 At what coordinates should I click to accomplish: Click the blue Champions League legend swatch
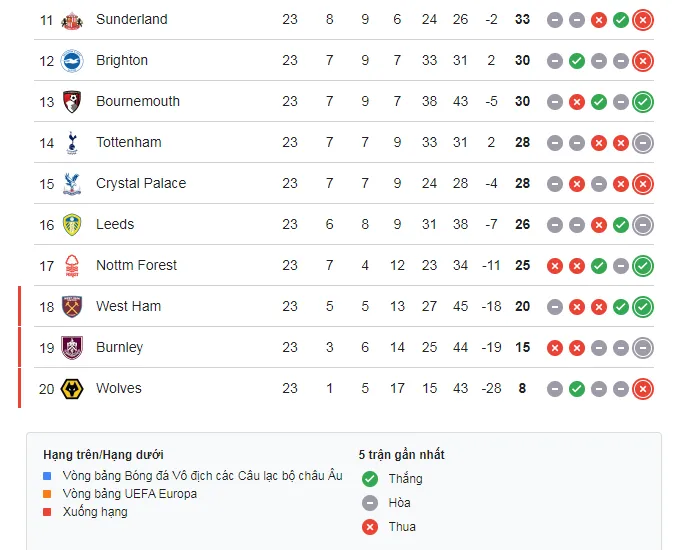[x=47, y=476]
